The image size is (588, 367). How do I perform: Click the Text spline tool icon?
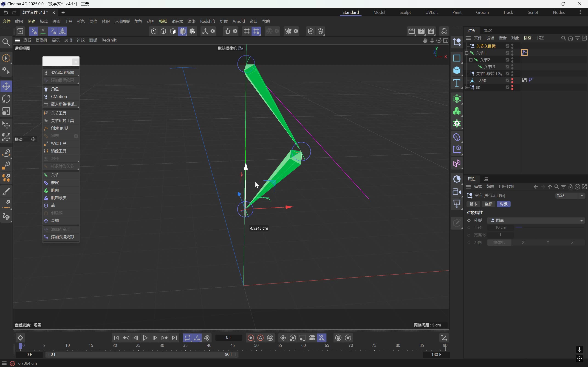(457, 83)
